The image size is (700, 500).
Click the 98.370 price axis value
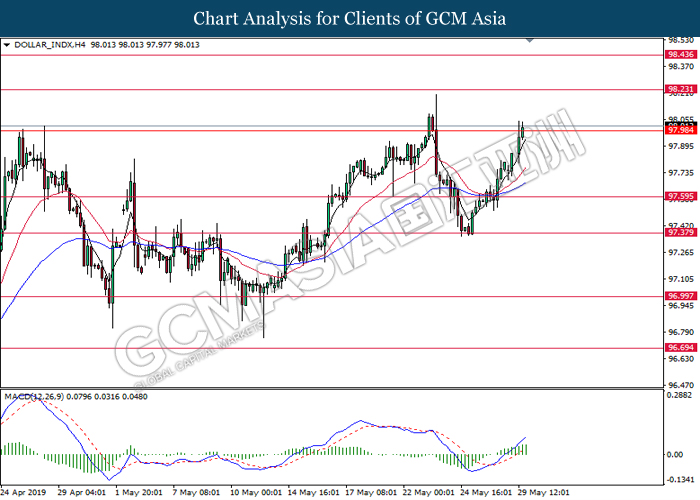coord(681,67)
